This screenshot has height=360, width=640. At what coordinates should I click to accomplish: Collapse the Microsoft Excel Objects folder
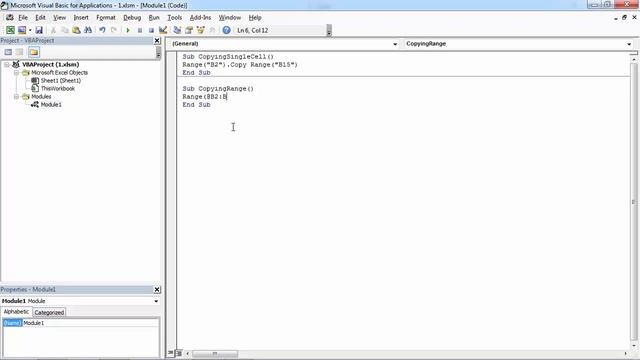click(16, 73)
